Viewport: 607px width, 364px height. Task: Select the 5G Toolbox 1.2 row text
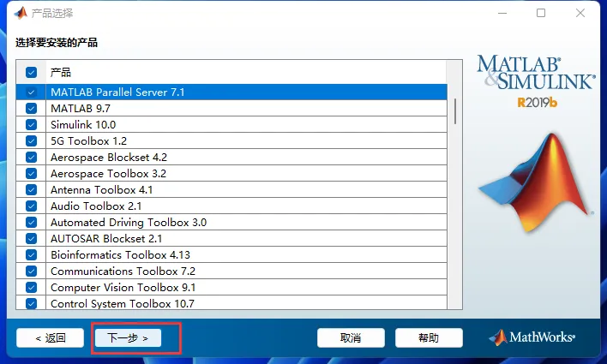[88, 140]
